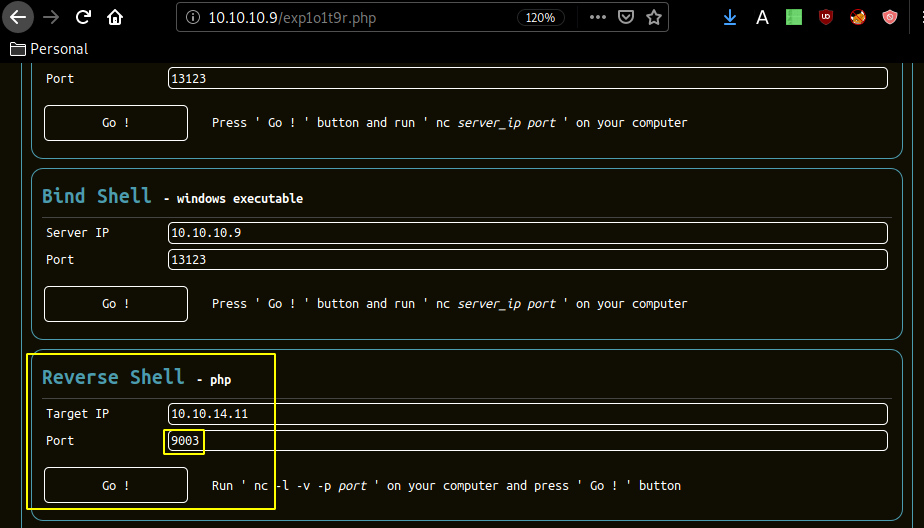The image size is (924, 528).
Task: Open the page actions three-dot menu
Action: coord(597,17)
